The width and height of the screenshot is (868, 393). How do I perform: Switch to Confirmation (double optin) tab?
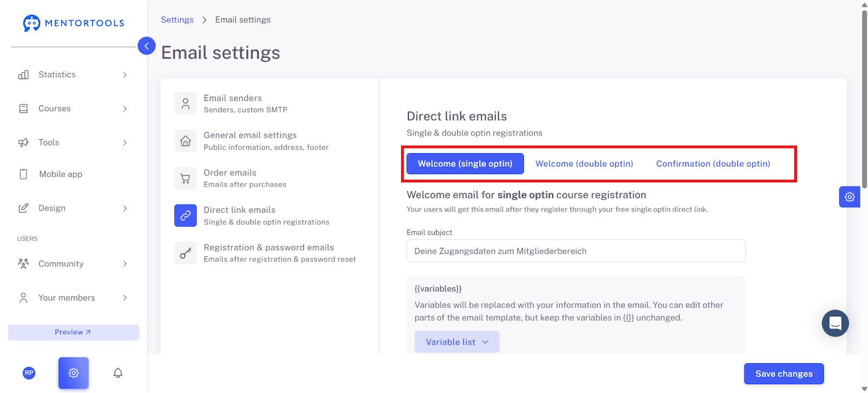(713, 163)
